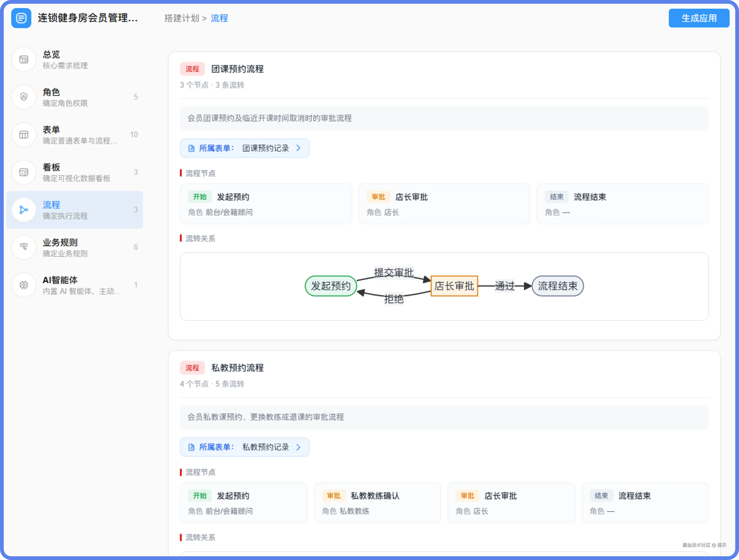Switch to 角色 sidebar item
Screen dimensions: 739x560
pos(74,97)
